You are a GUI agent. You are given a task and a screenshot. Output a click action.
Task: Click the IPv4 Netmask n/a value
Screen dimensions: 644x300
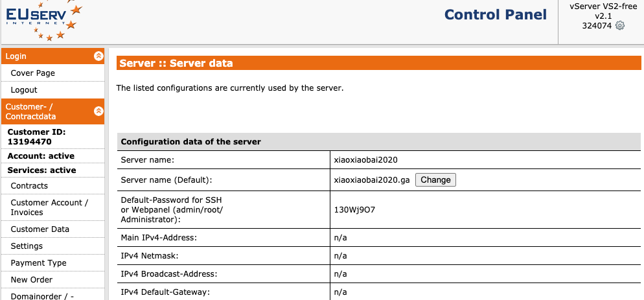341,256
